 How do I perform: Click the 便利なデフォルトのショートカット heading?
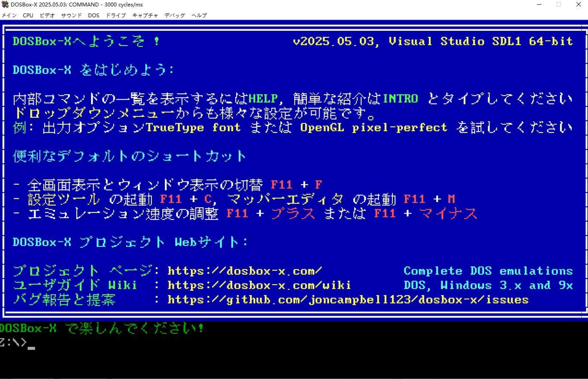pyautogui.click(x=130, y=156)
